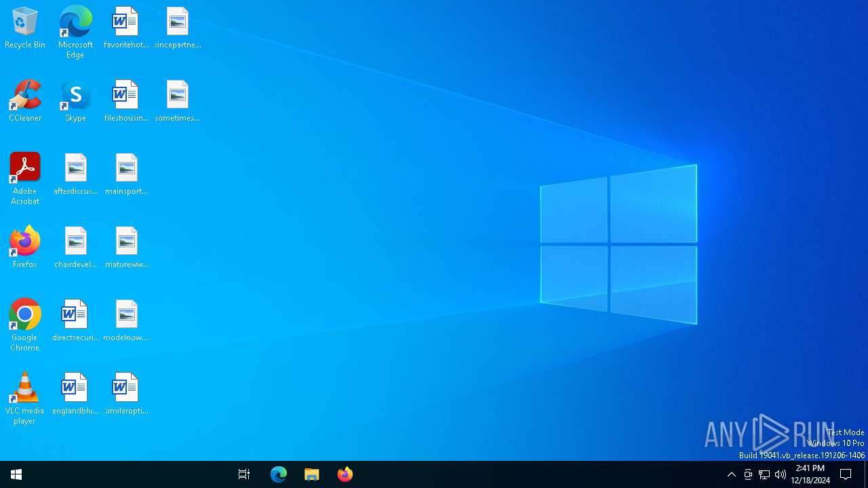
Task: Select the Microsoft Edge desktop shortcut
Action: (x=75, y=33)
